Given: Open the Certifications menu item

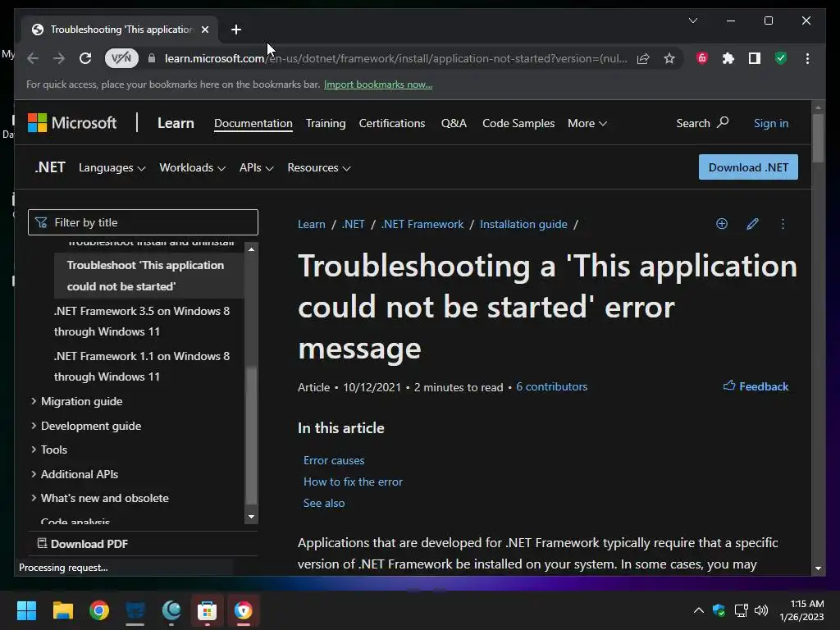Looking at the screenshot, I should [x=392, y=123].
